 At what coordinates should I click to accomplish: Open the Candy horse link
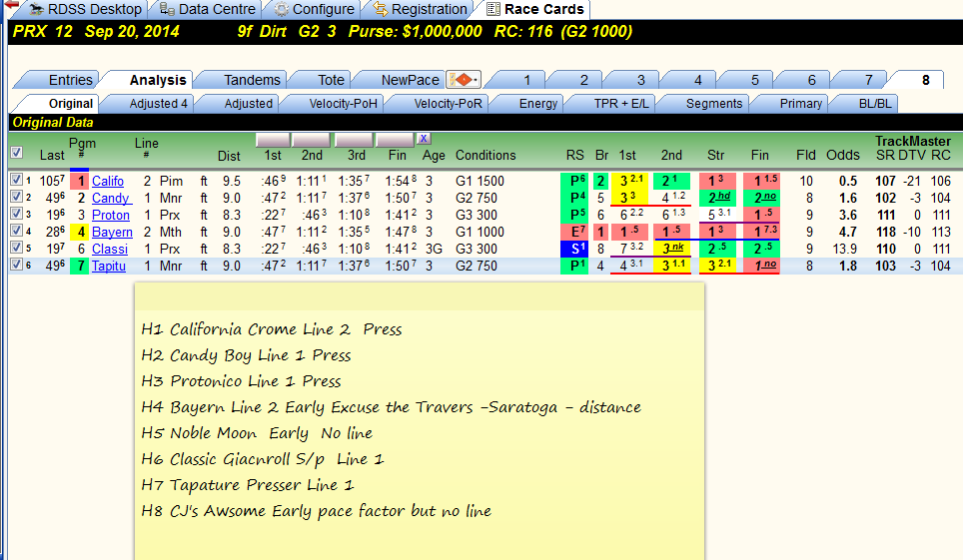point(111,199)
